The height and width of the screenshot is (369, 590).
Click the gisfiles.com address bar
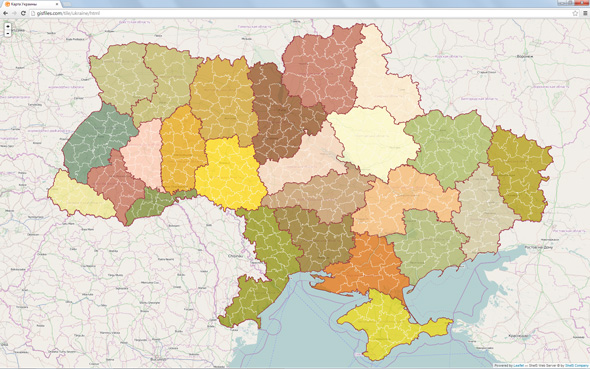(x=301, y=13)
